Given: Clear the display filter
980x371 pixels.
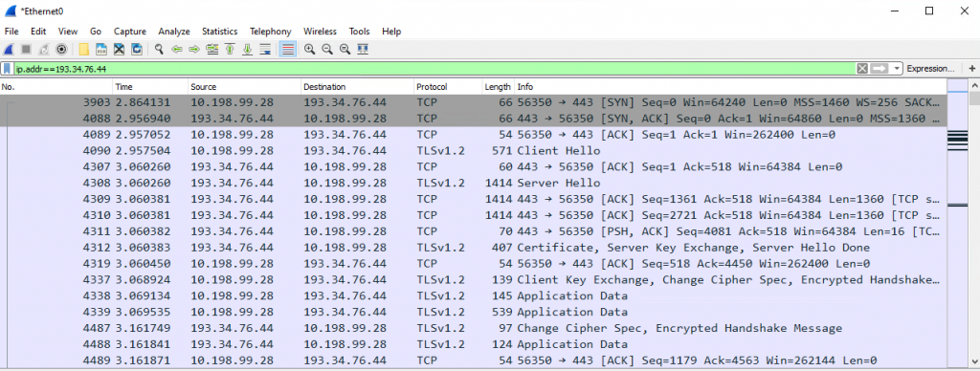Looking at the screenshot, I should tap(862, 69).
